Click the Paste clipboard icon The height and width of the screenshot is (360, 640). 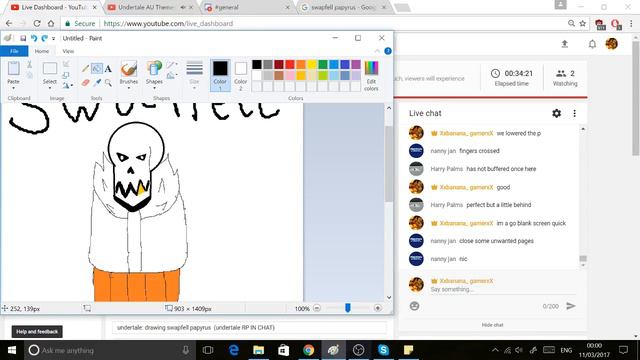(x=13, y=69)
